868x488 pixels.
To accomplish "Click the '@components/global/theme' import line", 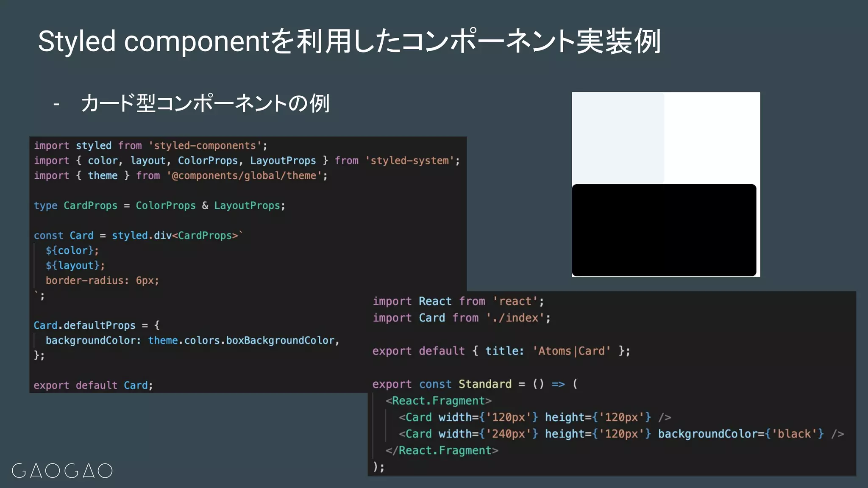I will point(181,175).
